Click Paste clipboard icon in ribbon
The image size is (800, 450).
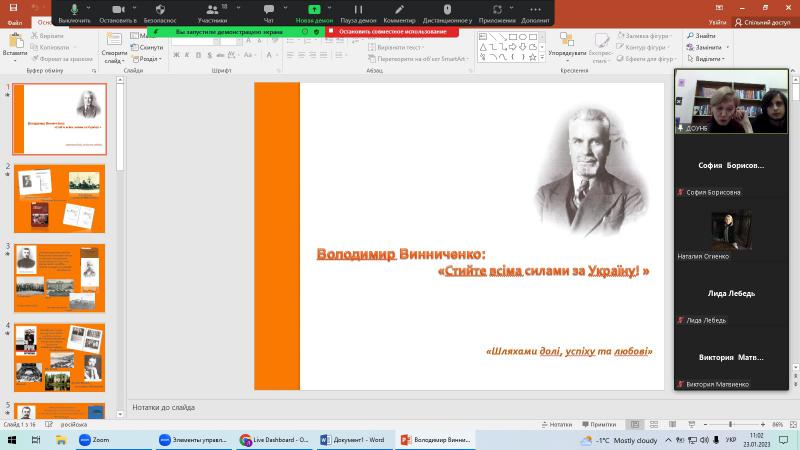click(15, 40)
